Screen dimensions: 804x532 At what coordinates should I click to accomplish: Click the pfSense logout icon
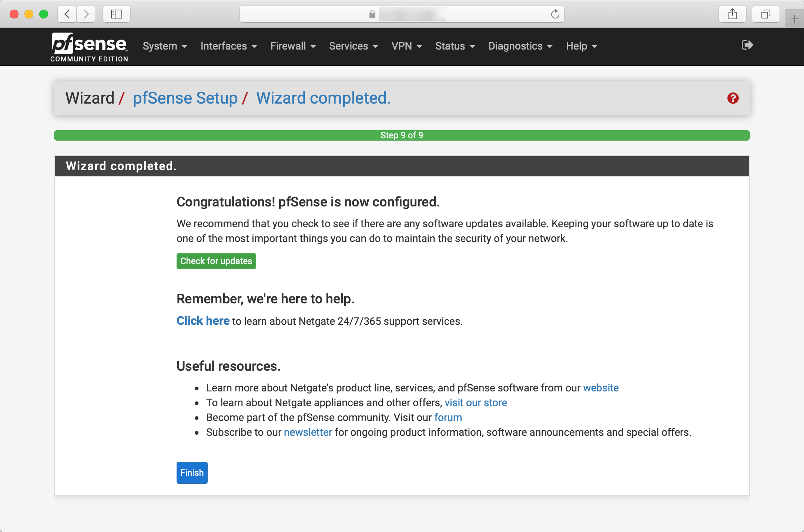pyautogui.click(x=747, y=45)
